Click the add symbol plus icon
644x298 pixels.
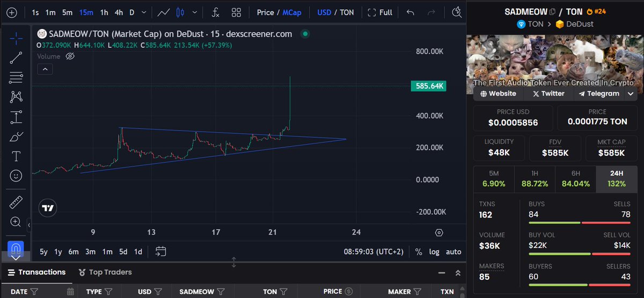[x=11, y=12]
